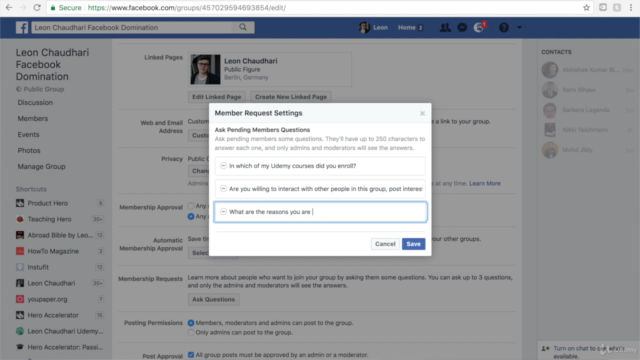The height and width of the screenshot is (360, 640).
Task: Open the help question mark icon
Action: pyautogui.click(x=504, y=27)
